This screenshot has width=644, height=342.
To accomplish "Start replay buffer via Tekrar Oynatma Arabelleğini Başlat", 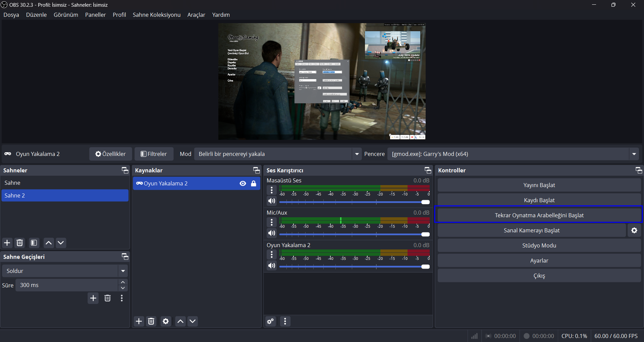I will [539, 215].
